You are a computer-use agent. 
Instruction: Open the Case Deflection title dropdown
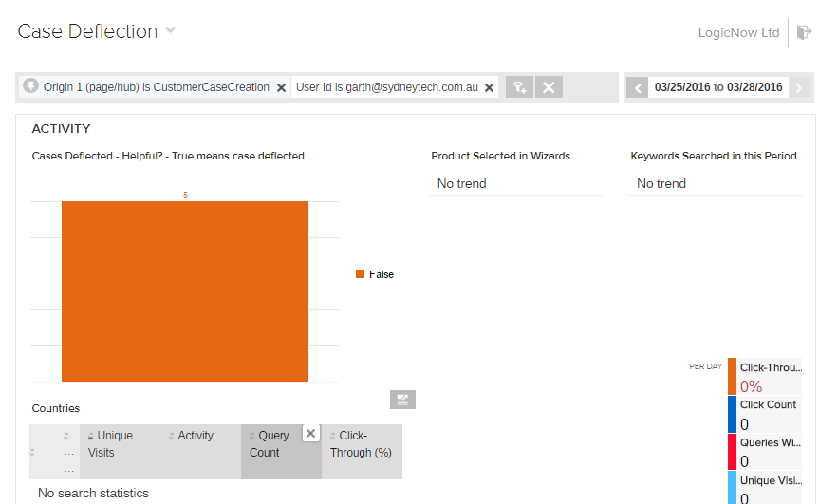tap(170, 30)
